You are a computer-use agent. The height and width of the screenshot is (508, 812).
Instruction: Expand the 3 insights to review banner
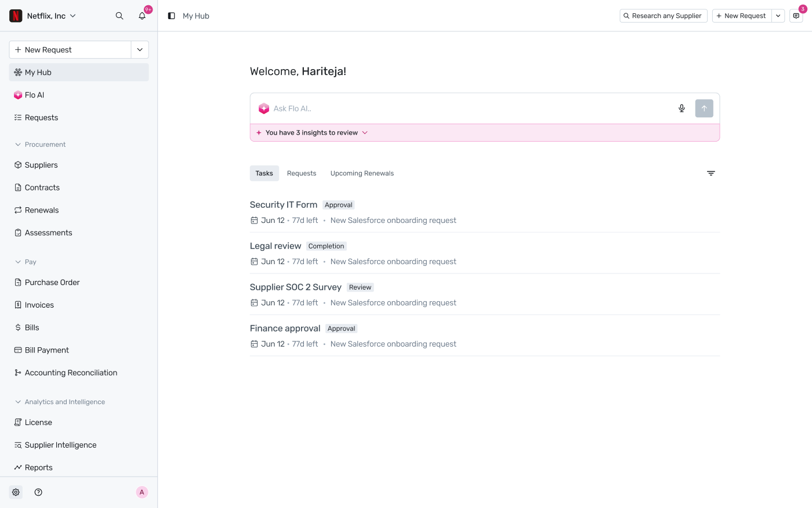click(x=485, y=133)
